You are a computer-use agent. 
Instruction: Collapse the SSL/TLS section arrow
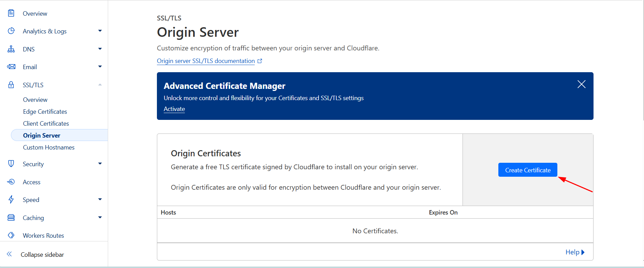[x=100, y=85]
